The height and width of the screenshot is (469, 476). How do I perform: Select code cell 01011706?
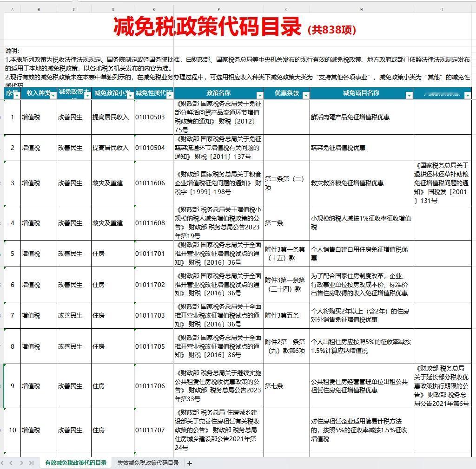coord(154,386)
